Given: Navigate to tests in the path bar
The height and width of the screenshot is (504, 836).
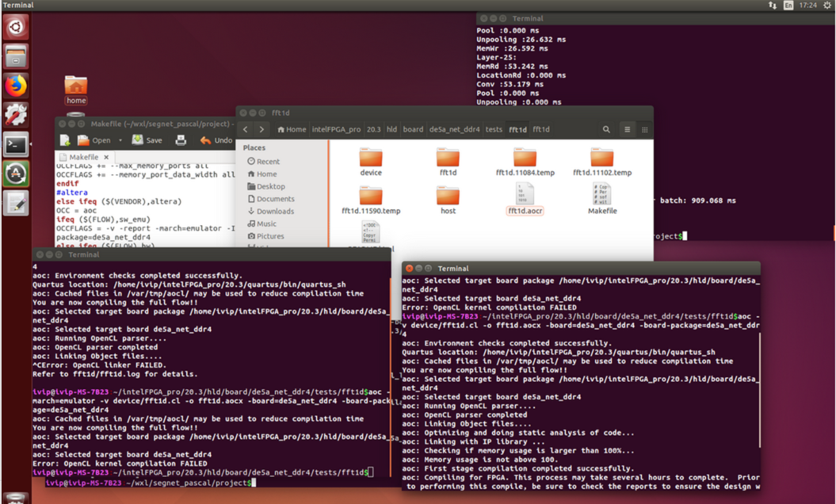Looking at the screenshot, I should pyautogui.click(x=494, y=129).
